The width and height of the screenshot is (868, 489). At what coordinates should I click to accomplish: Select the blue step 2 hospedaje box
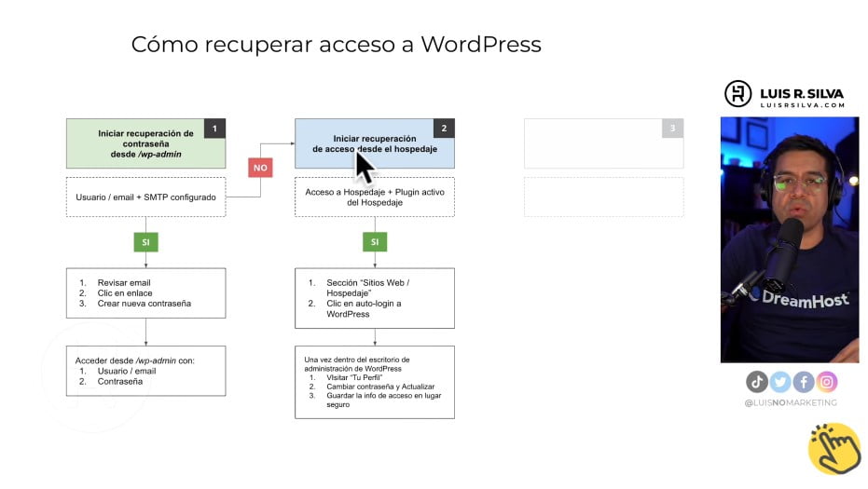point(375,143)
